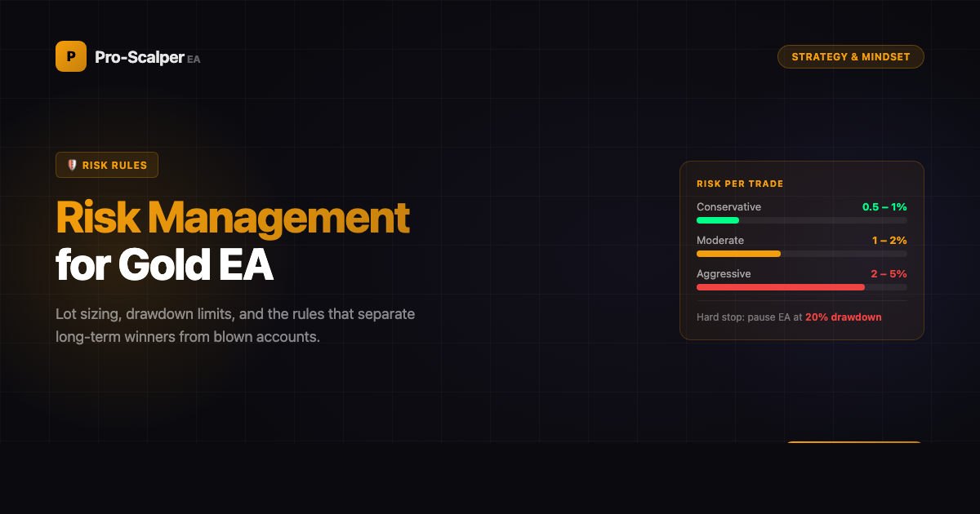Click the lot sizing description paragraph
The height and width of the screenshot is (514, 980).
pyautogui.click(x=235, y=325)
